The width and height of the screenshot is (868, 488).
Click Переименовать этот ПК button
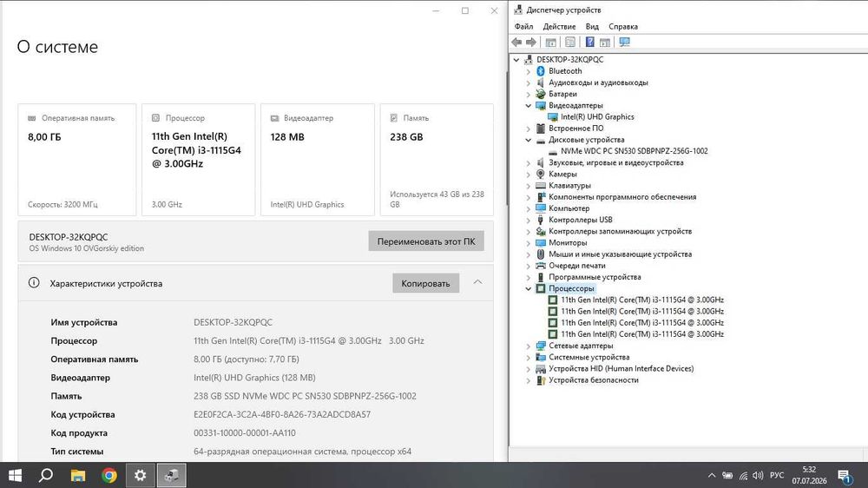tap(426, 241)
